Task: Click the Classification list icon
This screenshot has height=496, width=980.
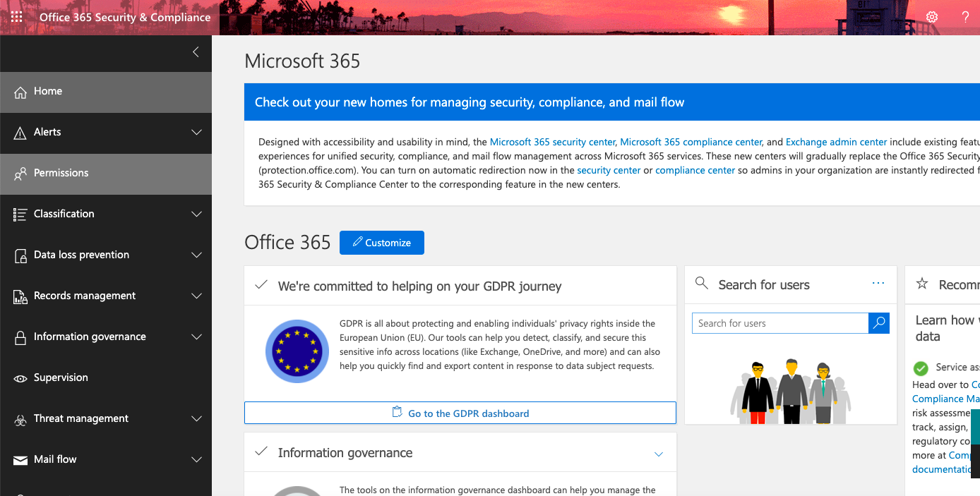Action: 20,214
